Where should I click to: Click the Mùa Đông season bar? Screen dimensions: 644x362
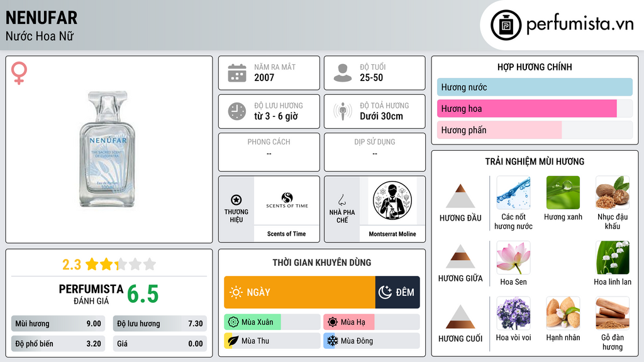372,341
